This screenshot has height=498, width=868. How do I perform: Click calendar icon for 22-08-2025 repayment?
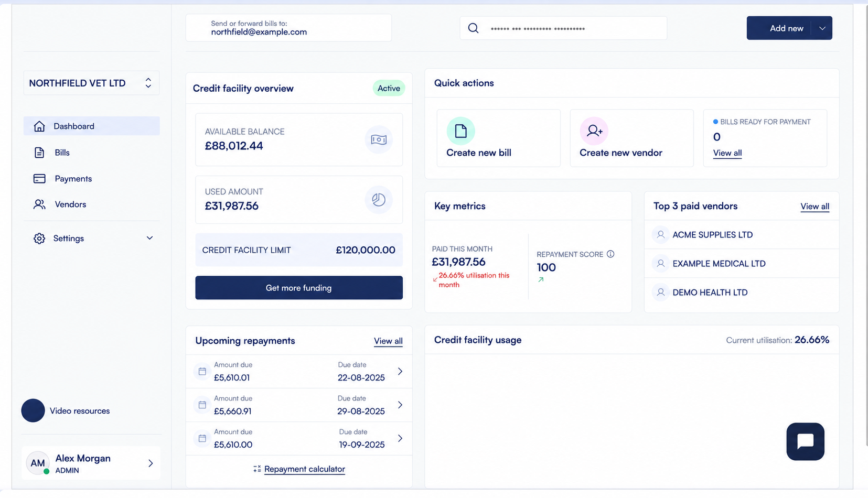pyautogui.click(x=202, y=372)
